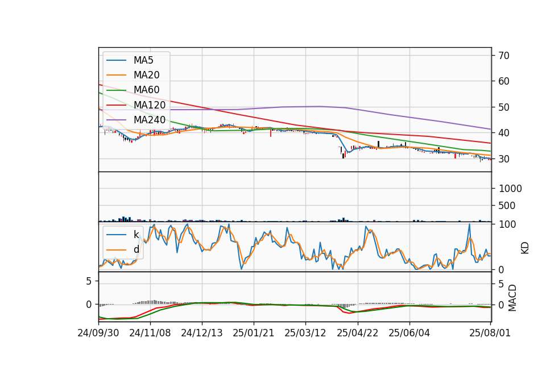Click the volume axis value 500
Image resolution: width=546 pixels, height=392 pixels.
click(x=507, y=206)
